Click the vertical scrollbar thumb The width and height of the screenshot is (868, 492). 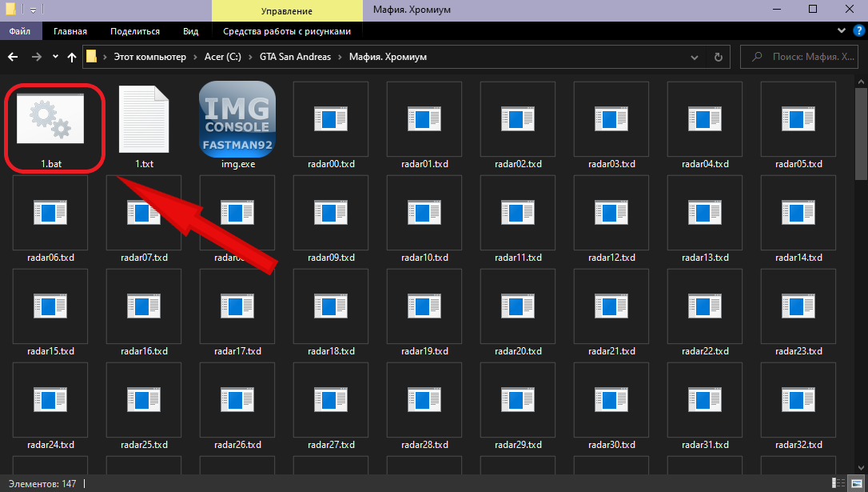point(861,133)
